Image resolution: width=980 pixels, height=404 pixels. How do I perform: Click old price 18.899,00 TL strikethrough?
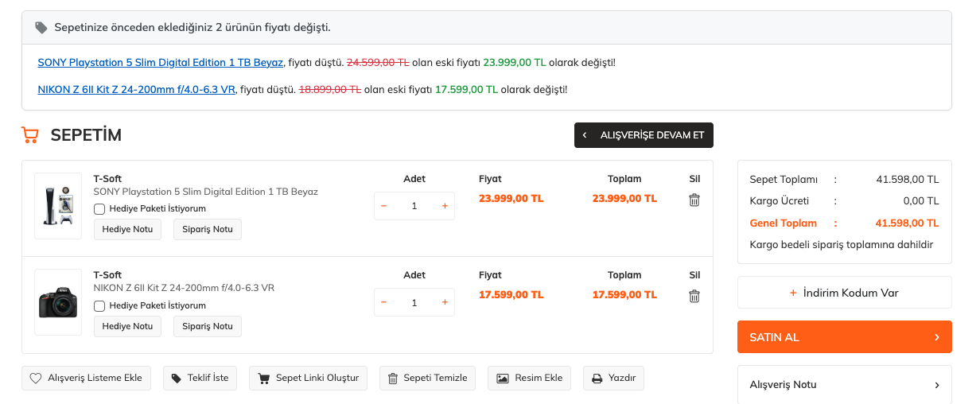tap(330, 89)
